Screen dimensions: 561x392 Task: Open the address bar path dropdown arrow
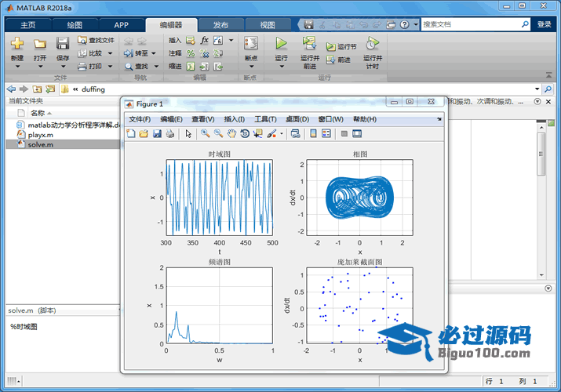click(537, 89)
